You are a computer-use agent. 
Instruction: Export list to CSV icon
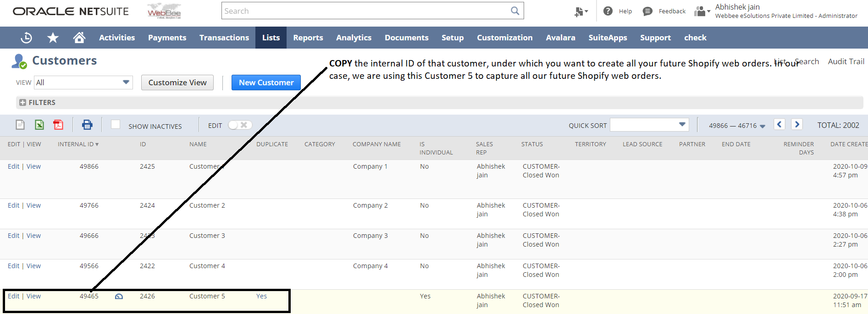20,125
